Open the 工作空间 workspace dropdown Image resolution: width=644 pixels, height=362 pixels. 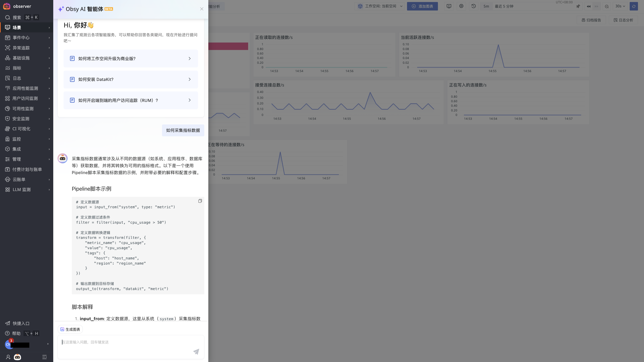[380, 6]
